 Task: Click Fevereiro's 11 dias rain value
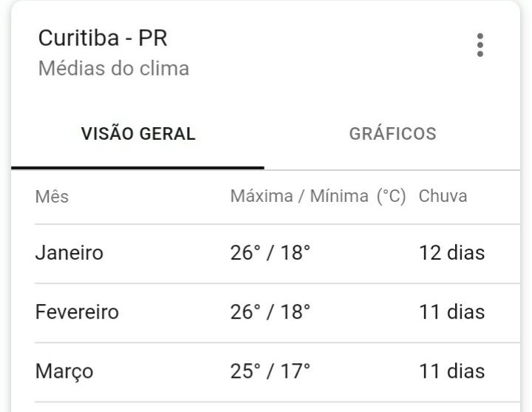coord(452,312)
